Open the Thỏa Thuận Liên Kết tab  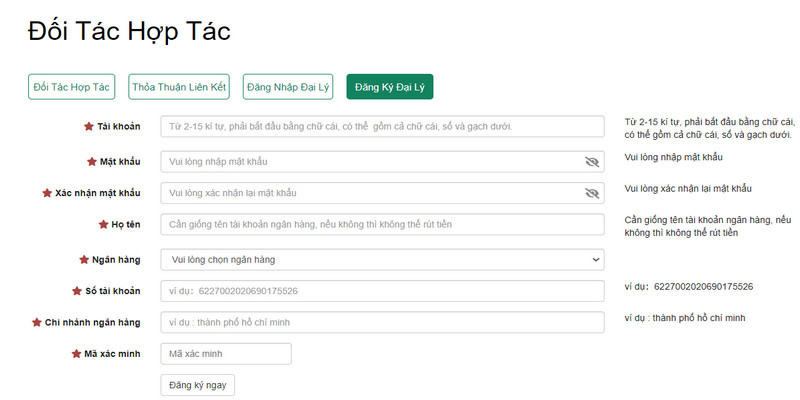point(181,87)
